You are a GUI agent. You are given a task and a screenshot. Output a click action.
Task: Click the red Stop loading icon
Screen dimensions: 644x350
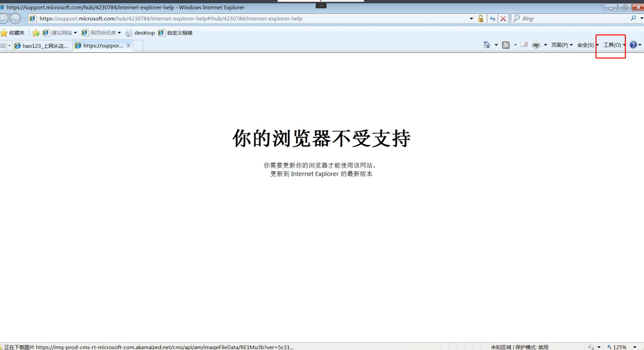point(503,18)
